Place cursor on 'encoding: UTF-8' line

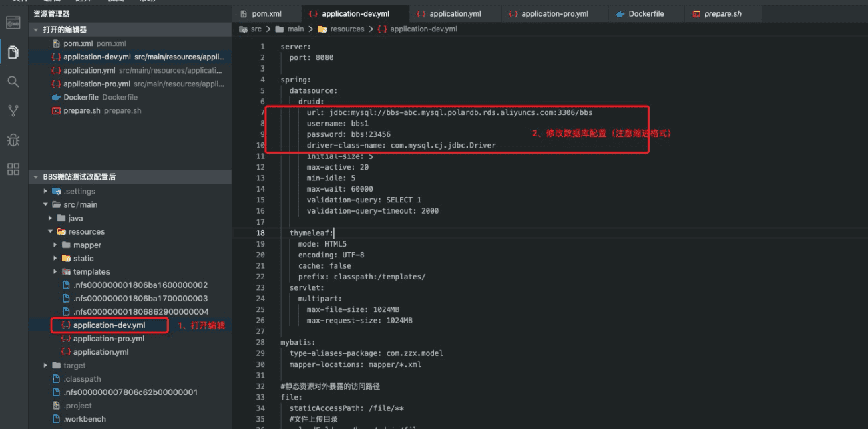(x=331, y=255)
